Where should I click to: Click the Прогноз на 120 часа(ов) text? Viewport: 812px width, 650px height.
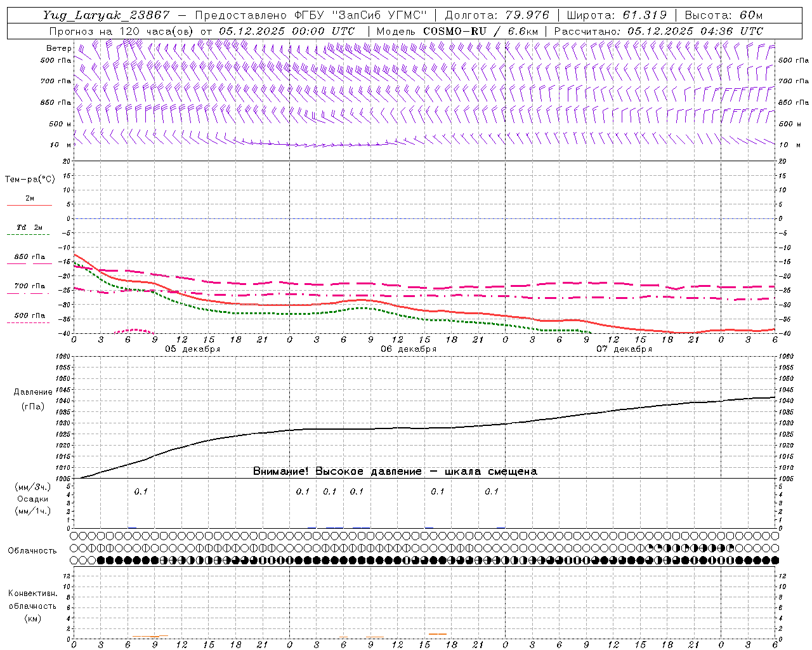coord(122,31)
